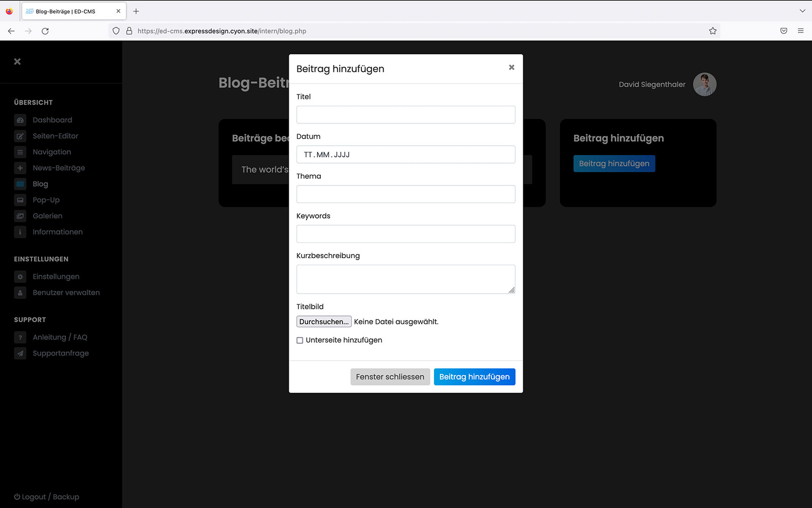The image size is (812, 508).
Task: Click Durchsuchen to choose Titelbild file
Action: tap(324, 322)
